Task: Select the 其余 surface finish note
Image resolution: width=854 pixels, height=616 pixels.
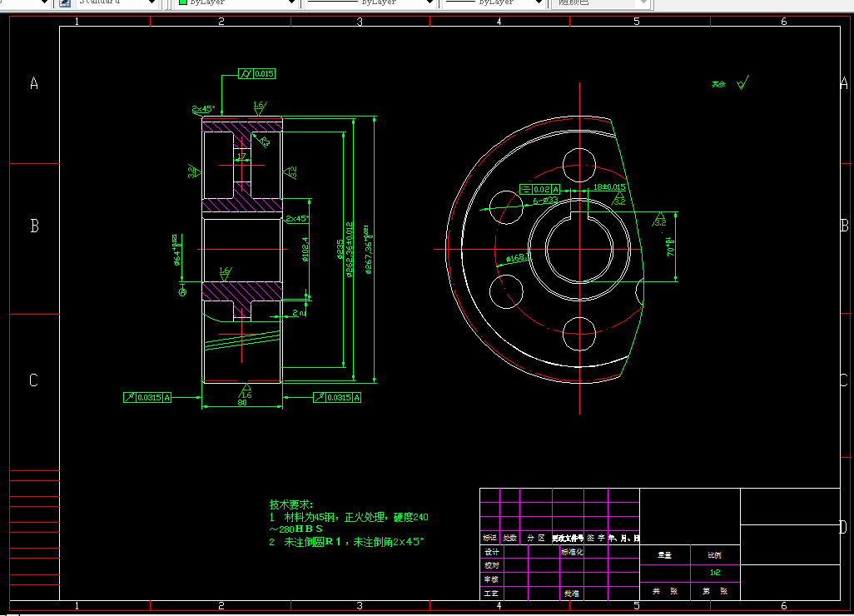Action: click(719, 84)
